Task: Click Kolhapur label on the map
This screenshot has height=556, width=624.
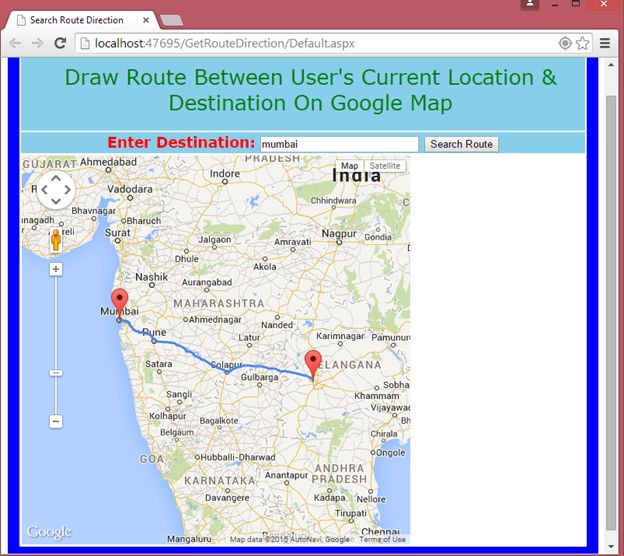Action: (x=168, y=416)
